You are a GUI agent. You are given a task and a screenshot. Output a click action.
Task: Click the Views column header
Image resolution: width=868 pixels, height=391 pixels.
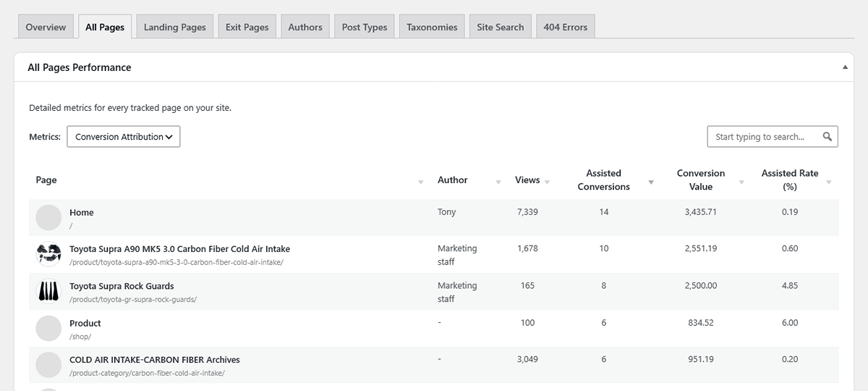[527, 180]
